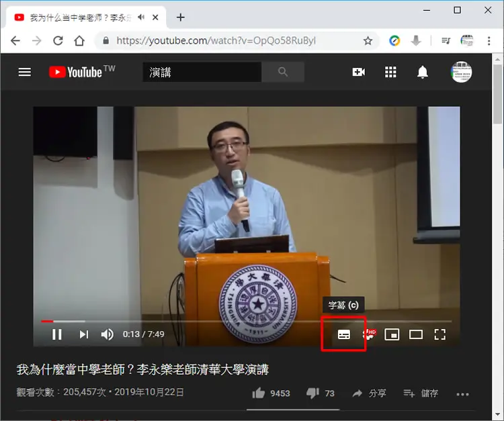Viewport: 504px width, 421px height.
Task: Skip to the next video
Action: coord(83,334)
